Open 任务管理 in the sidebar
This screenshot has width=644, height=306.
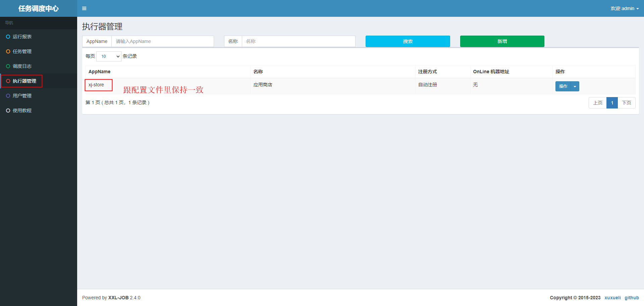coord(39,51)
